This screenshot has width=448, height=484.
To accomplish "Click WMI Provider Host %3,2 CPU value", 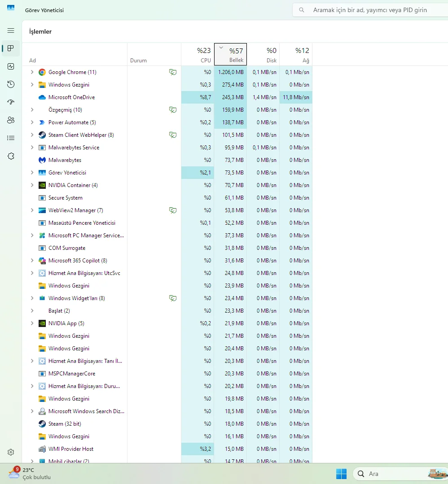I will [x=198, y=449].
